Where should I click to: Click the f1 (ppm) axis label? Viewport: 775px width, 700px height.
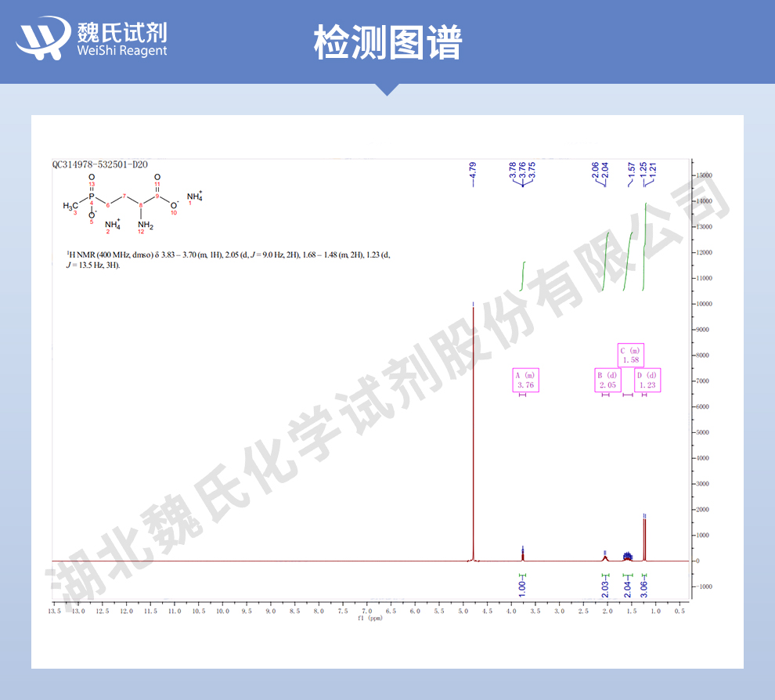point(369,619)
